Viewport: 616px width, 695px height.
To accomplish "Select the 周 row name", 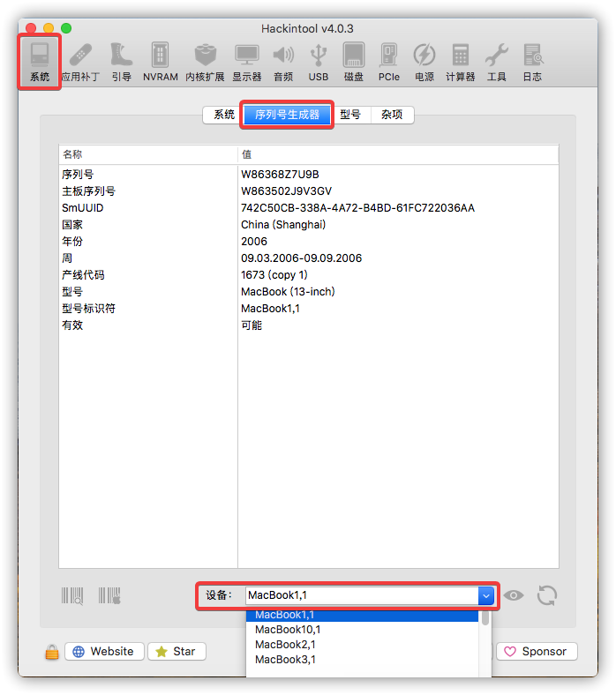I will [67, 258].
